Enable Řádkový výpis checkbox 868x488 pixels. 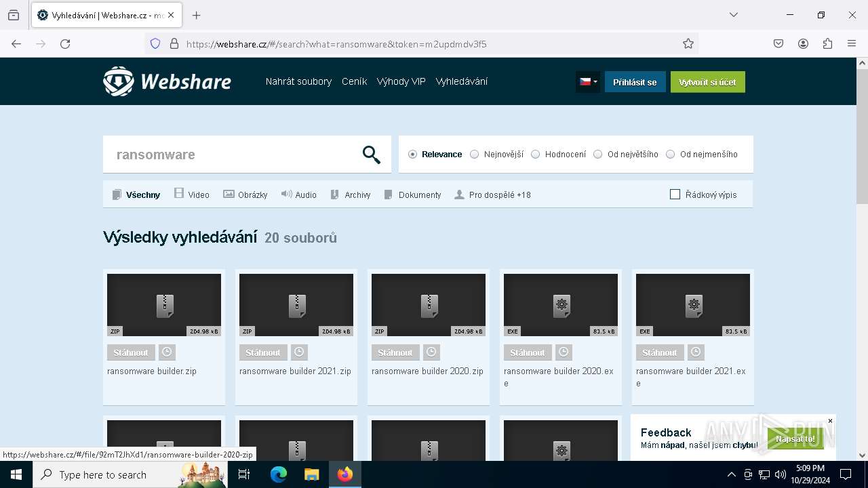coord(675,195)
